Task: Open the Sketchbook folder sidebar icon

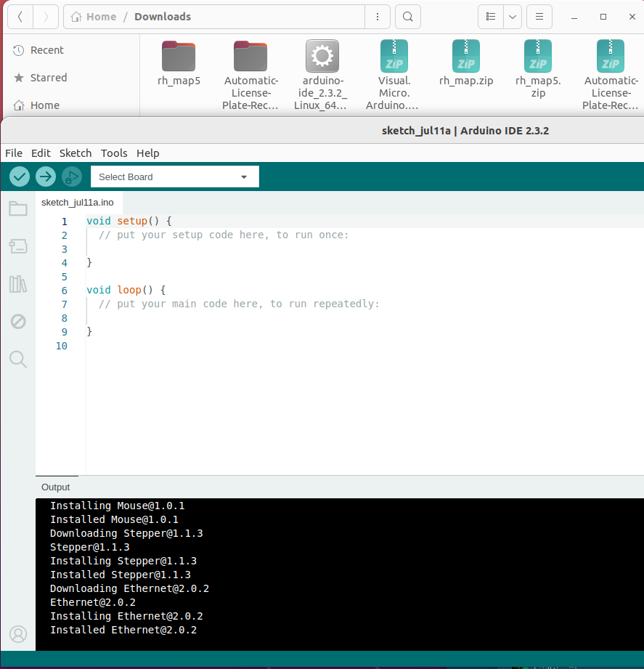Action: (18, 208)
